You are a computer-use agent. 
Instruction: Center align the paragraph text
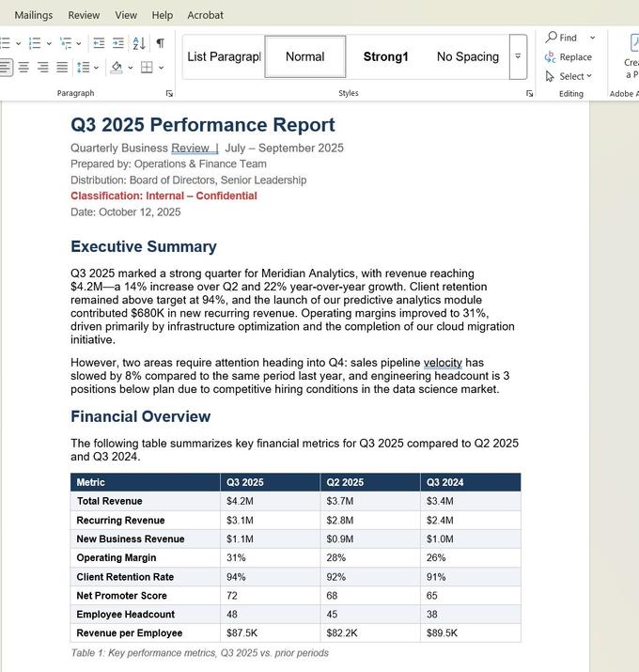pos(23,68)
